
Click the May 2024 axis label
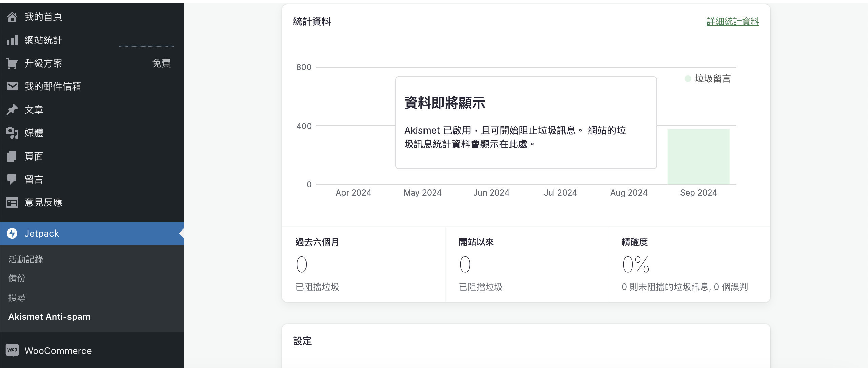click(x=422, y=193)
